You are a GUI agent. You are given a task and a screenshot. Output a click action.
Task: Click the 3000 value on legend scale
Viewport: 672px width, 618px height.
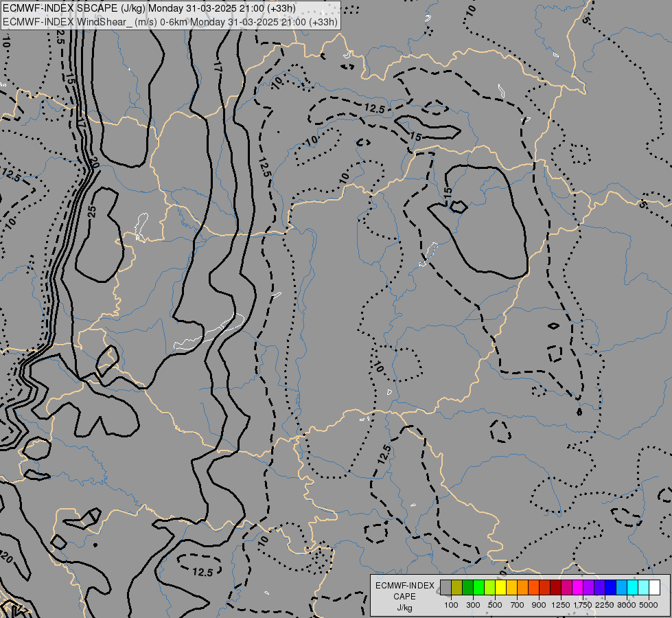tap(627, 605)
